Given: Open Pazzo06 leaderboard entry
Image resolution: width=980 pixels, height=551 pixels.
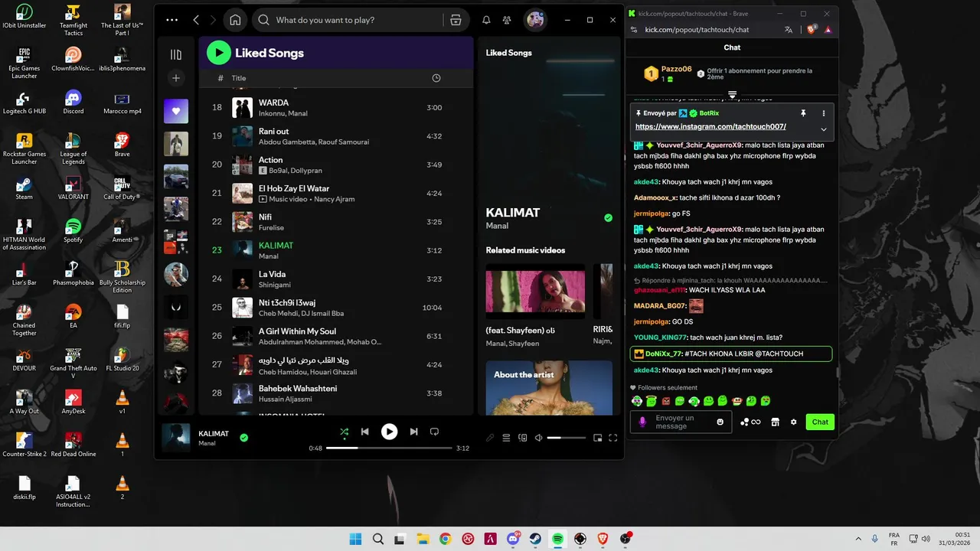Looking at the screenshot, I should pyautogui.click(x=667, y=73).
